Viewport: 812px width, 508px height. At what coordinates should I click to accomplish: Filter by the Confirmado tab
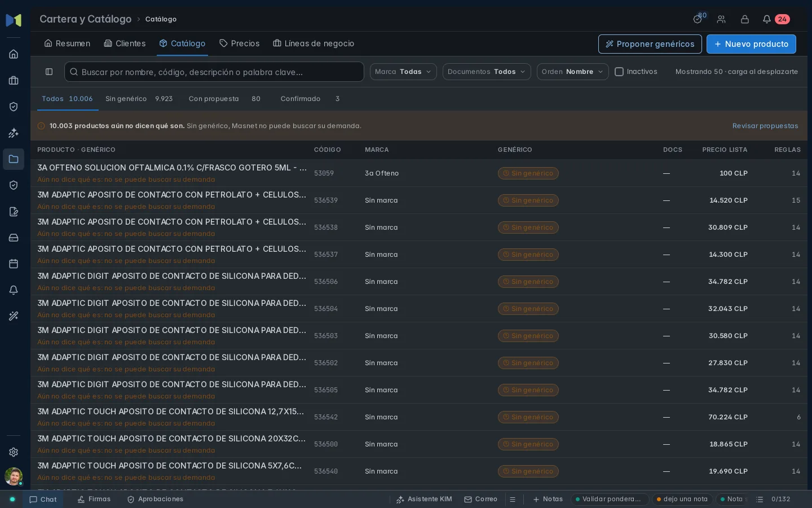coord(310,99)
